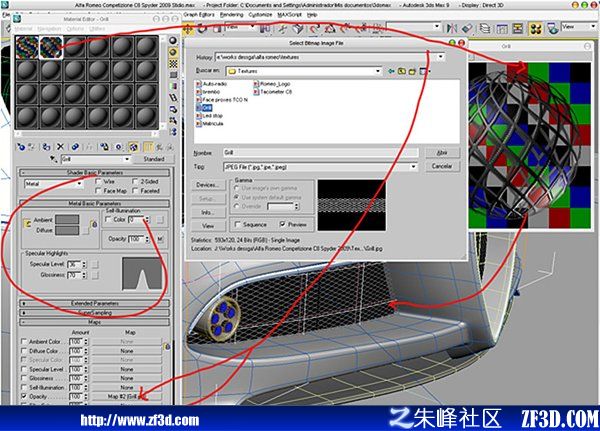Click the Mirror tool icon
The image size is (600, 431).
452,28
